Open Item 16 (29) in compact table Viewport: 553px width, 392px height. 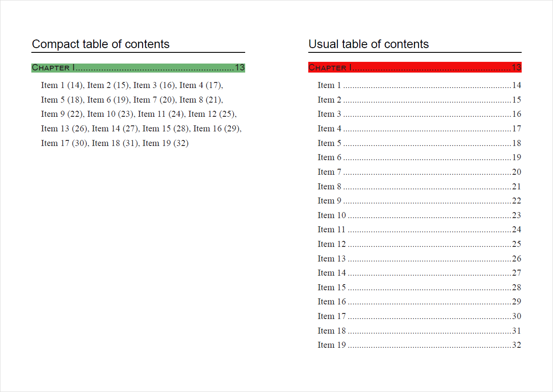coord(216,128)
